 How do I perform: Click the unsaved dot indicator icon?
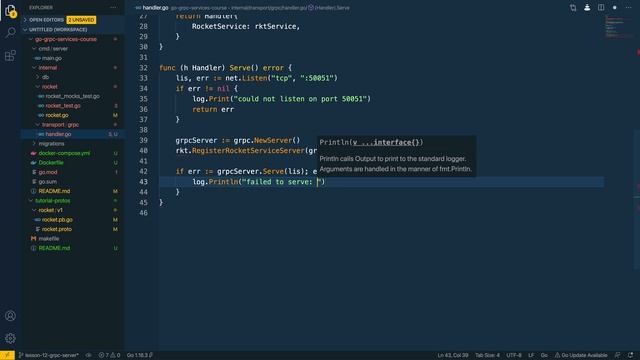615,7
